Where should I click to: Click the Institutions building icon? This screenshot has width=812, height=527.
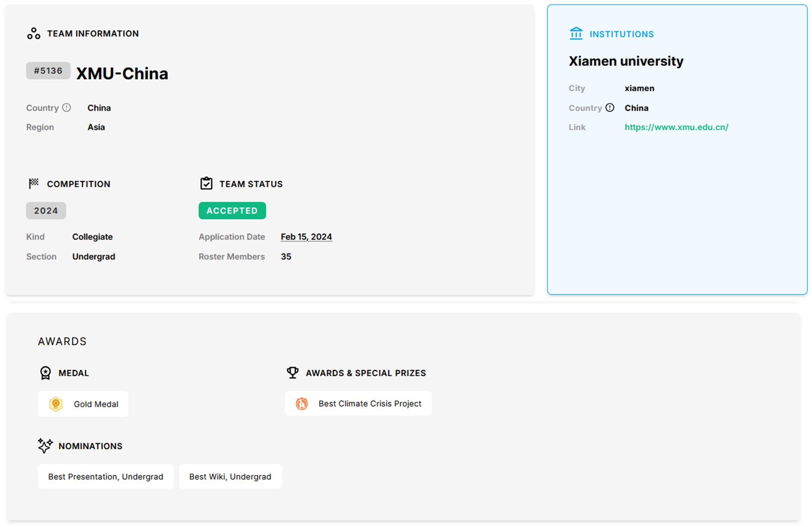pyautogui.click(x=576, y=34)
